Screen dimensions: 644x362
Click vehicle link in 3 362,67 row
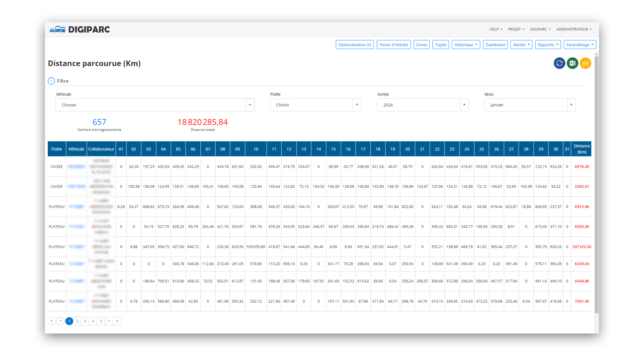(76, 186)
